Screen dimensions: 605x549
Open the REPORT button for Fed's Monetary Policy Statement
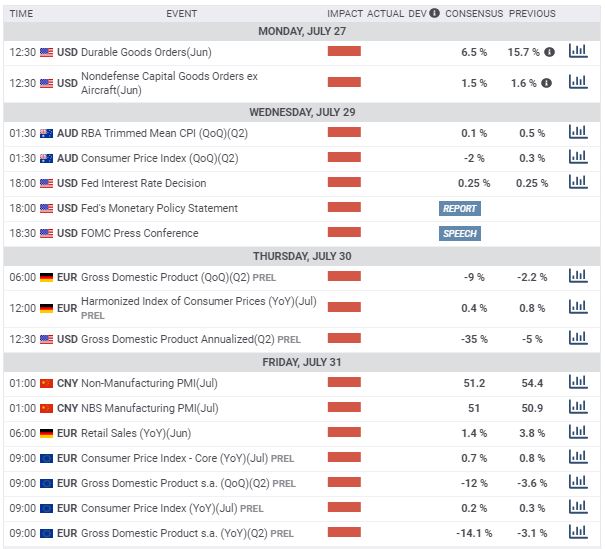460,208
